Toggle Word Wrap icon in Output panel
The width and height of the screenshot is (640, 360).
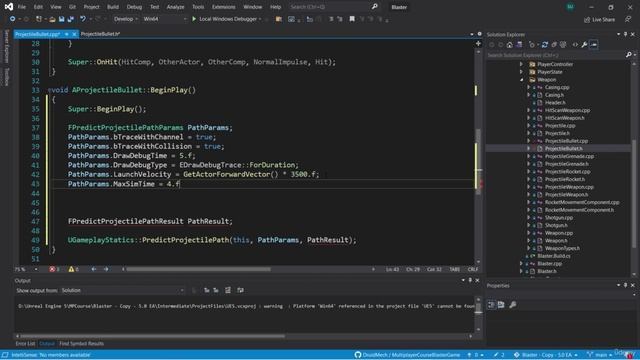[x=240, y=290]
